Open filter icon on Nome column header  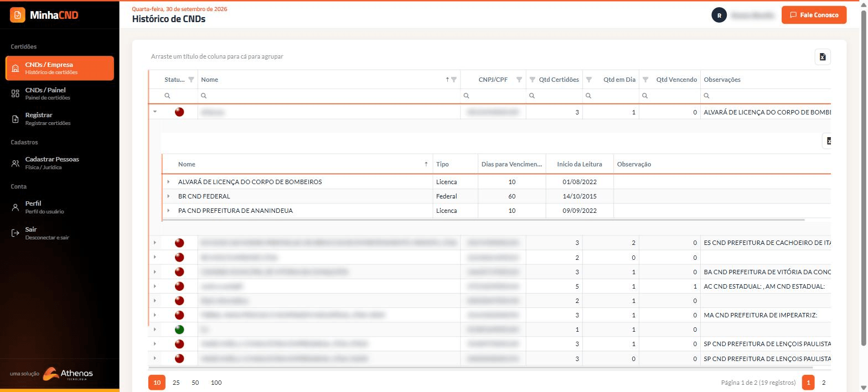[454, 80]
